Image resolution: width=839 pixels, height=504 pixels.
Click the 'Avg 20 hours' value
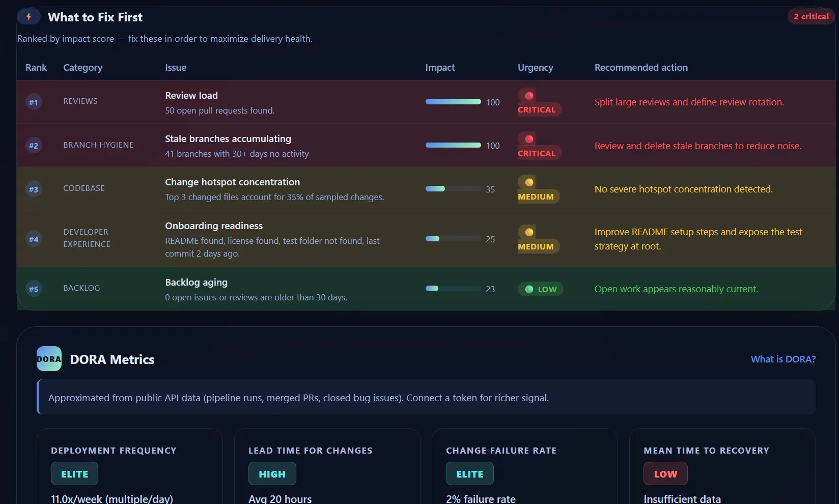point(280,498)
